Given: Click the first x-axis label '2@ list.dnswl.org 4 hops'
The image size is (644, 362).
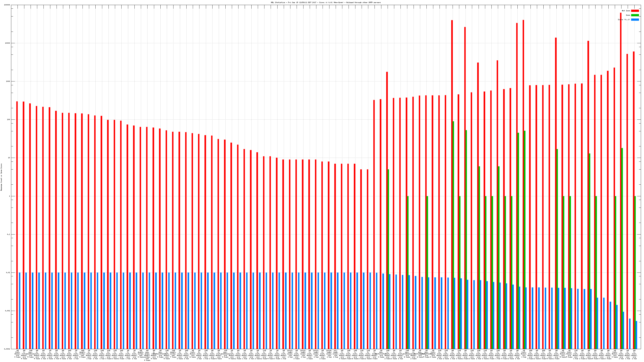Looking at the screenshot, I should tap(18, 354).
